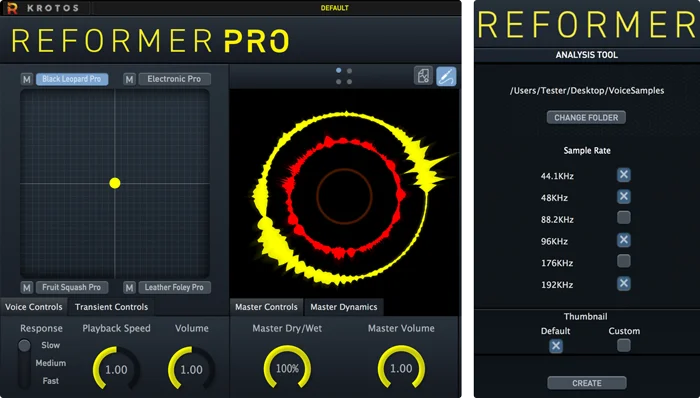Enable the Custom thumbnail checkbox
The height and width of the screenshot is (398, 700).
[x=624, y=345]
